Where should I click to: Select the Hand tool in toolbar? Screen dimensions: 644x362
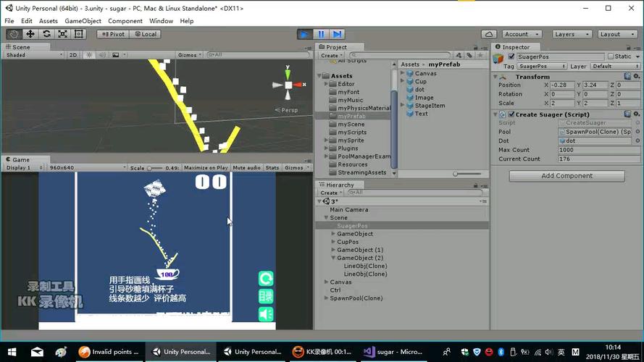tap(14, 34)
